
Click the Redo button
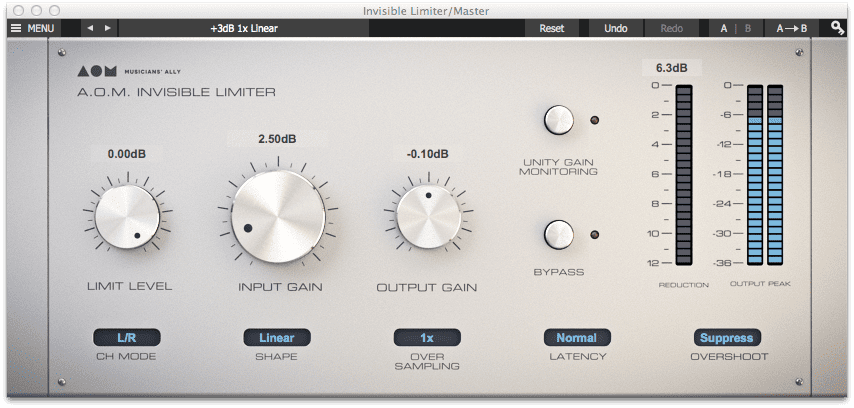coord(672,28)
